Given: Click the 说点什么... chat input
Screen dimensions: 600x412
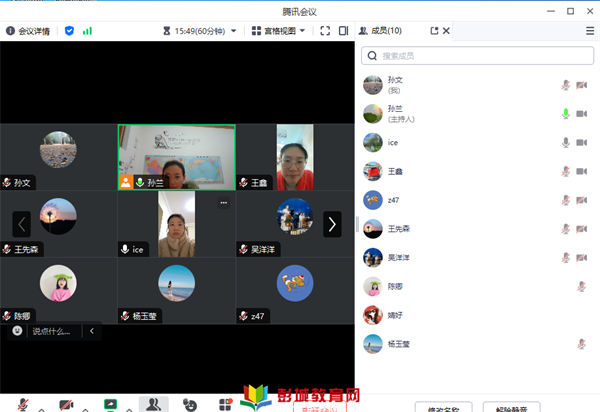Looking at the screenshot, I should 51,331.
